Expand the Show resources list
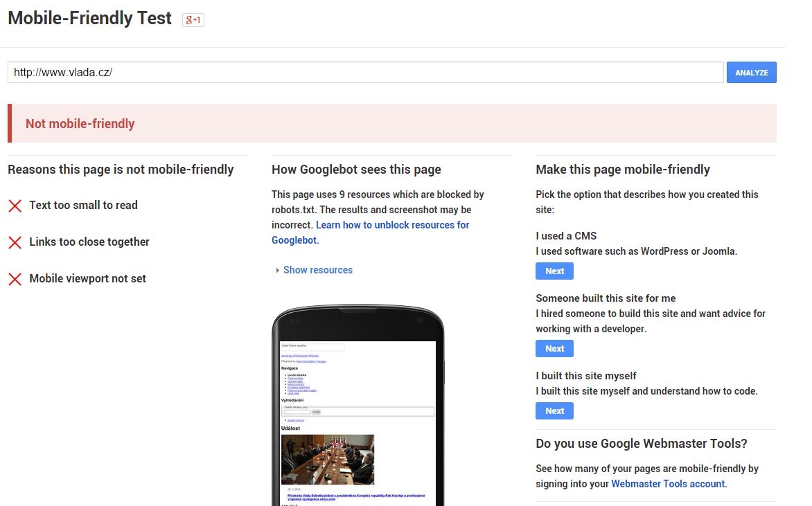812x506 pixels. [x=317, y=270]
